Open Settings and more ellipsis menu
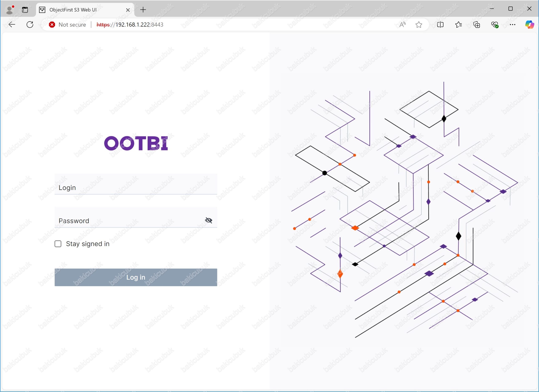Image resolution: width=539 pixels, height=392 pixels. click(x=513, y=24)
